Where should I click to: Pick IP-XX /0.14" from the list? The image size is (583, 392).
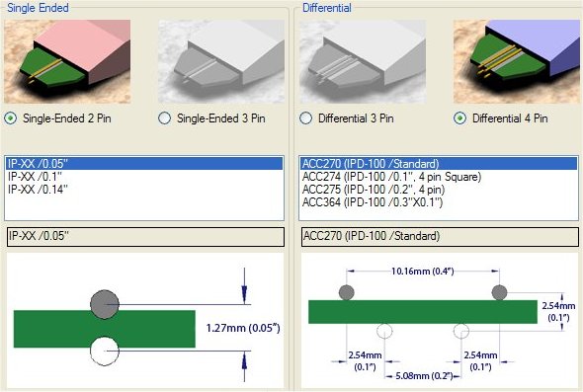click(144, 190)
